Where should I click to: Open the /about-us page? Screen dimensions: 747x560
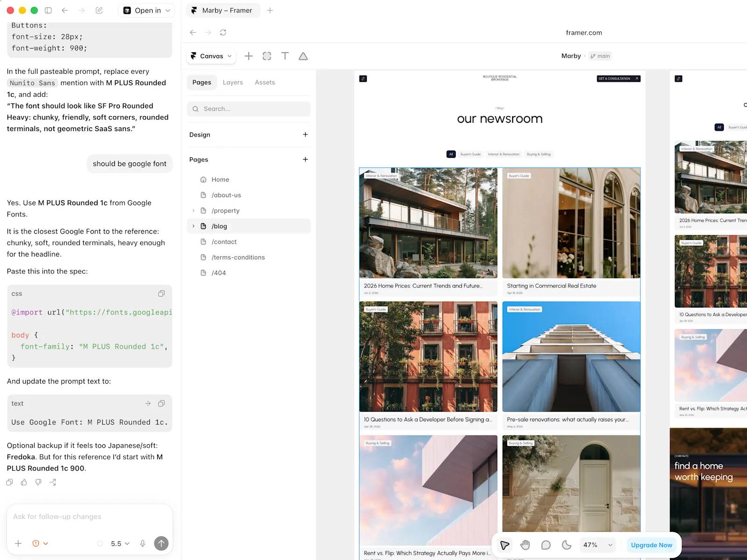pyautogui.click(x=249, y=195)
